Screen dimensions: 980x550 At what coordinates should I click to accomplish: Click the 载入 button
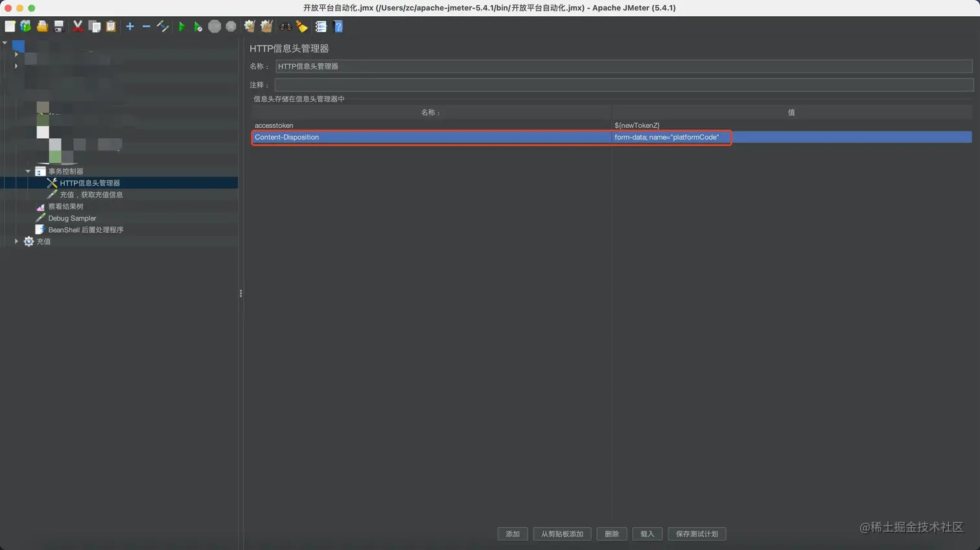click(x=647, y=534)
